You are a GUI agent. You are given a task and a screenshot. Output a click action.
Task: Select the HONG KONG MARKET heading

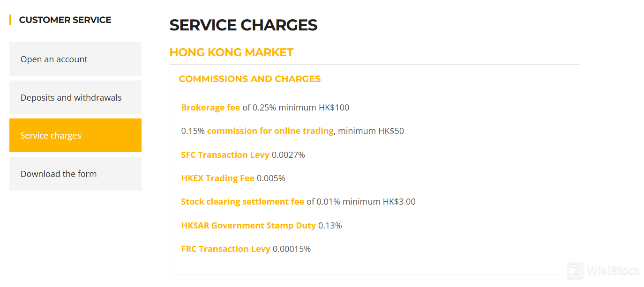point(232,52)
